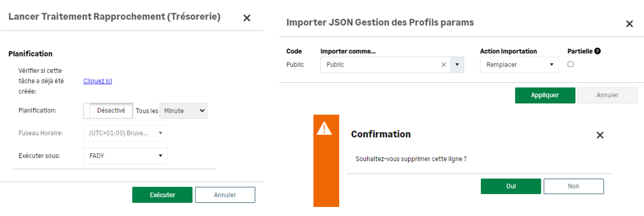This screenshot has height=216, width=644.
Task: Click the 'Cliquez ici' link
Action: tap(98, 81)
